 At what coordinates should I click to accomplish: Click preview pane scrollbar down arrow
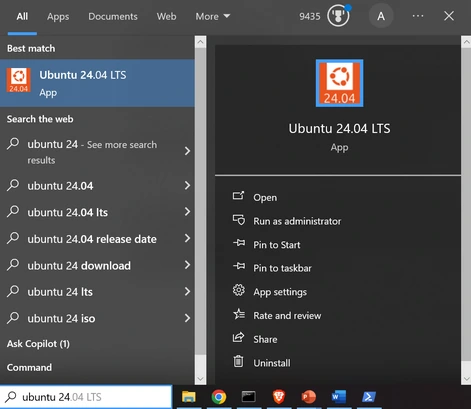[466, 378]
